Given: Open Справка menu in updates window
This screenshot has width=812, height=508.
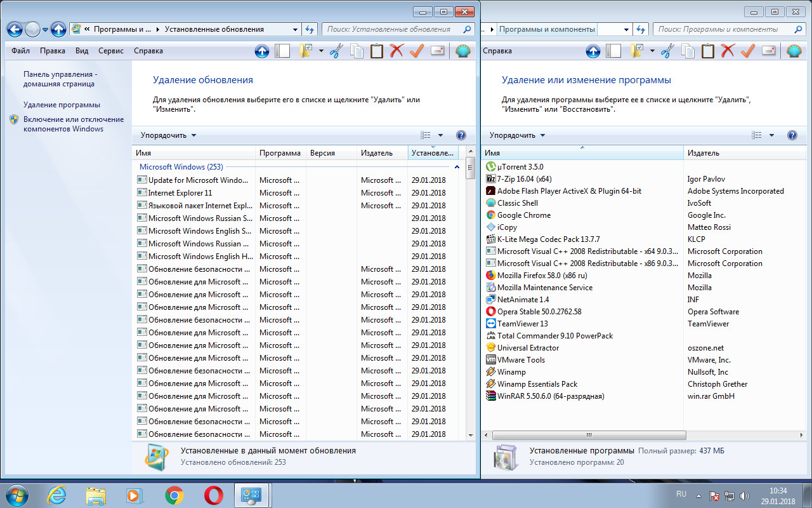Looking at the screenshot, I should click(x=148, y=51).
